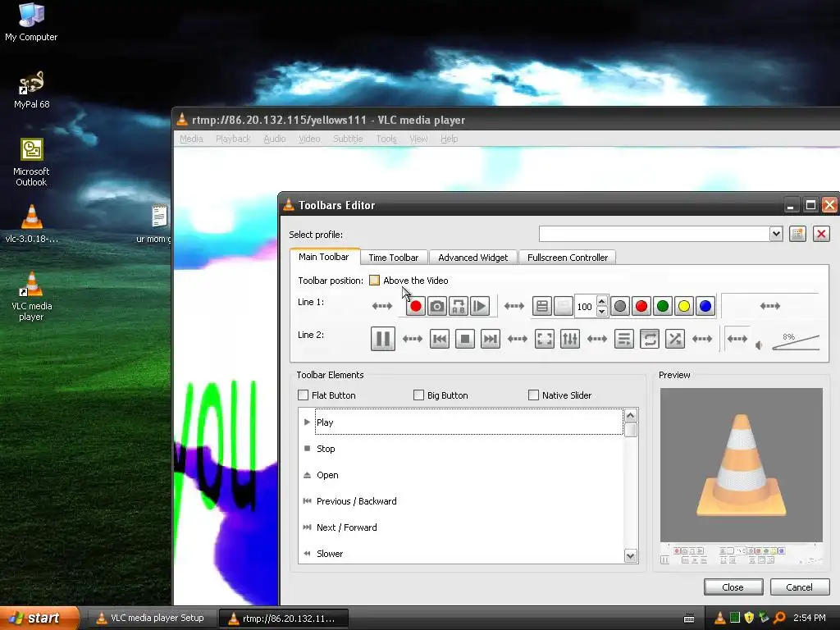Click the playlist icon in Line 2
840x630 pixels.
[x=623, y=339]
